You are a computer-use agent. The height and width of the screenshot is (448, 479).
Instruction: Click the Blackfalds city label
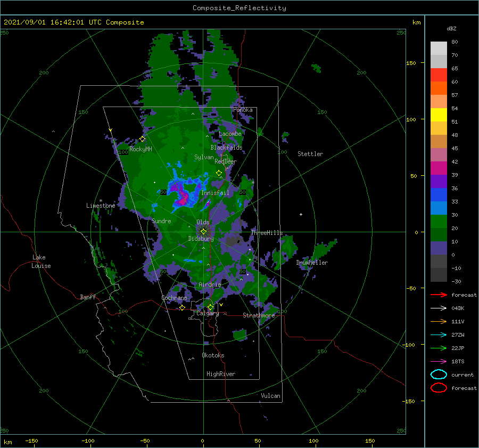pos(226,148)
